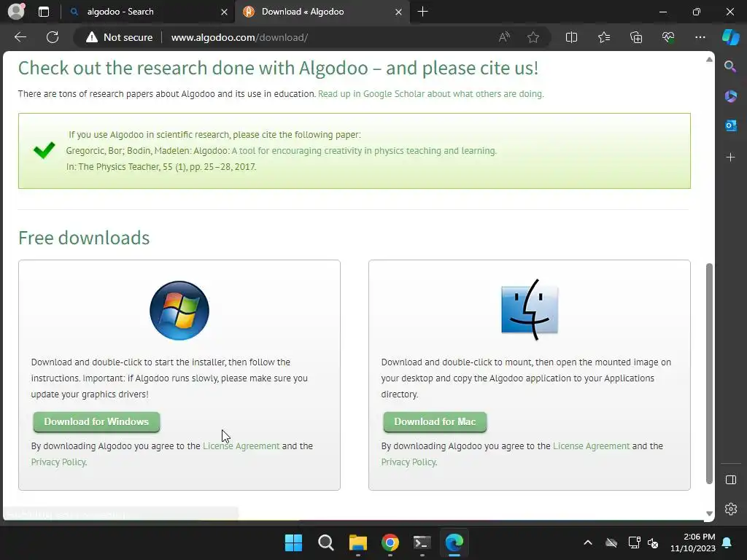The image size is (747, 560).
Task: Go back to previous page
Action: point(20,37)
